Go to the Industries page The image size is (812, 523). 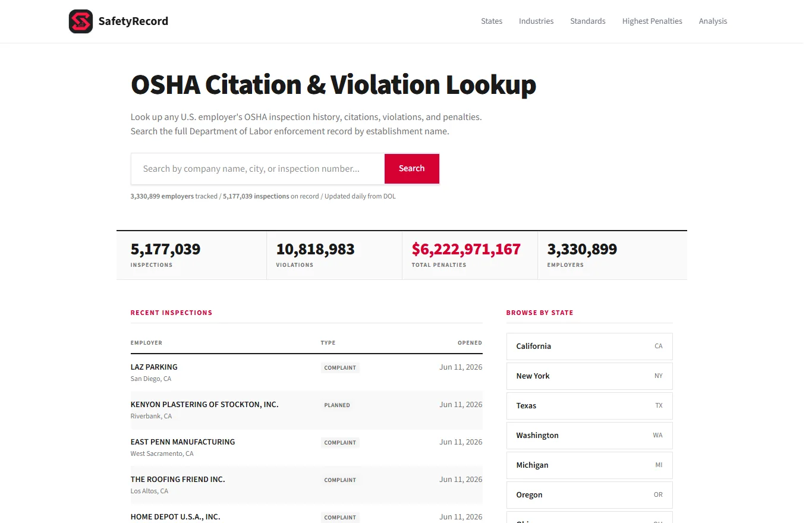coord(536,21)
